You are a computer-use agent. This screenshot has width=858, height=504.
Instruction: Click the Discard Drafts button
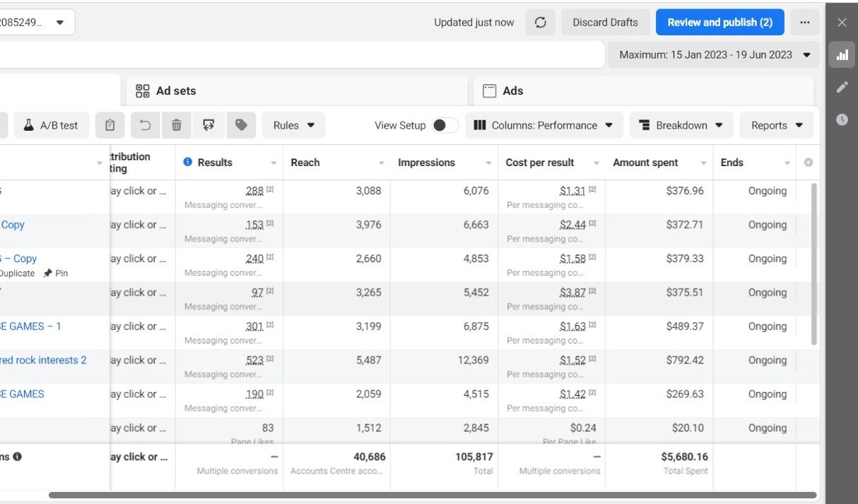[605, 23]
